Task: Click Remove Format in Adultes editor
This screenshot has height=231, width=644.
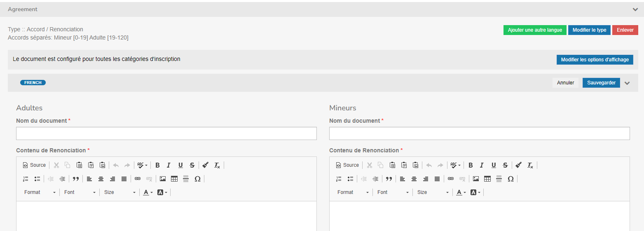Action: pos(217,165)
